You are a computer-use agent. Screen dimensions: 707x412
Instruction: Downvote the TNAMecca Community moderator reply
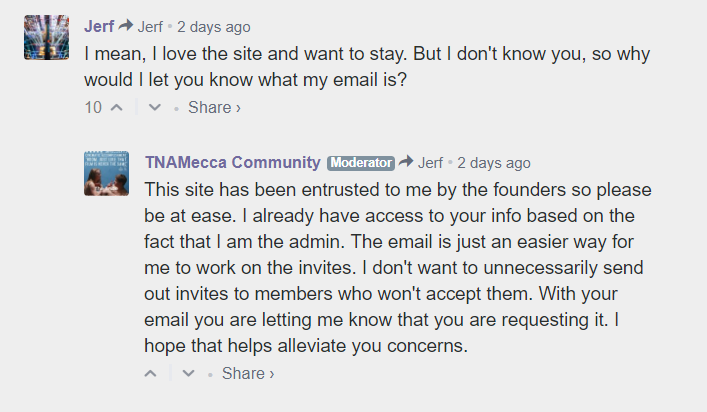coord(188,373)
